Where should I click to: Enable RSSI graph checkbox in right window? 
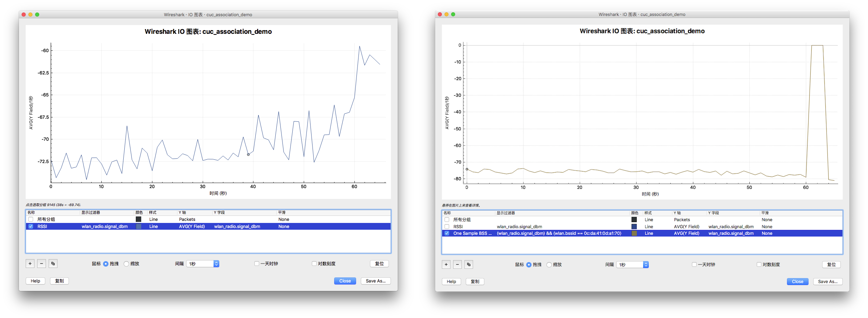pyautogui.click(x=447, y=227)
